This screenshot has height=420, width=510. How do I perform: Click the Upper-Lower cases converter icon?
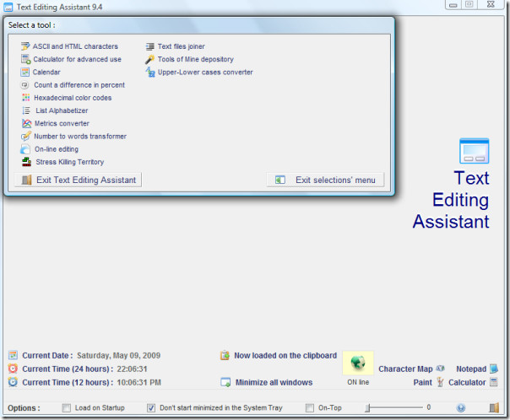click(x=150, y=73)
